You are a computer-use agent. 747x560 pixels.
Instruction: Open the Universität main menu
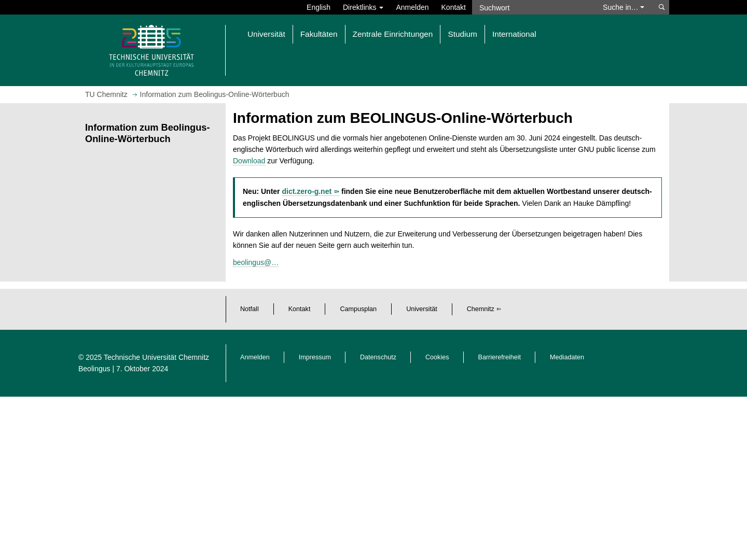266,34
